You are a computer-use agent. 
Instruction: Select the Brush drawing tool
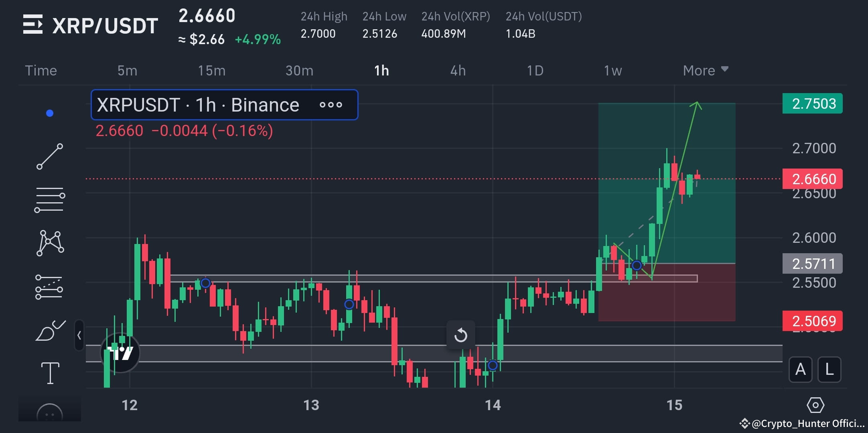[x=50, y=329]
